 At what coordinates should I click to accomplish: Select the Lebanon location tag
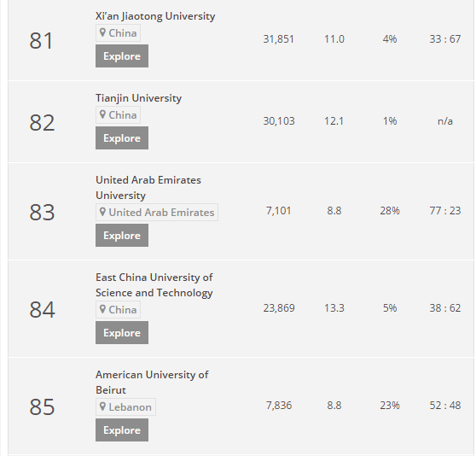point(125,406)
